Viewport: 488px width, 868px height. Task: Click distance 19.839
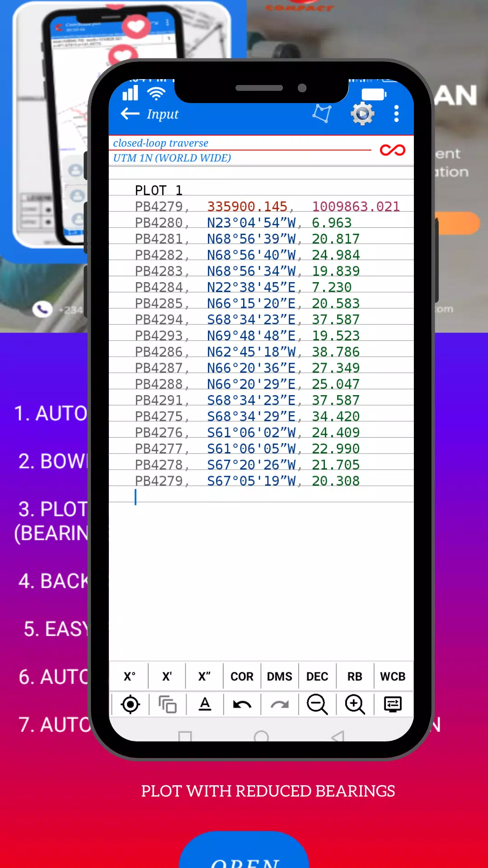click(336, 271)
